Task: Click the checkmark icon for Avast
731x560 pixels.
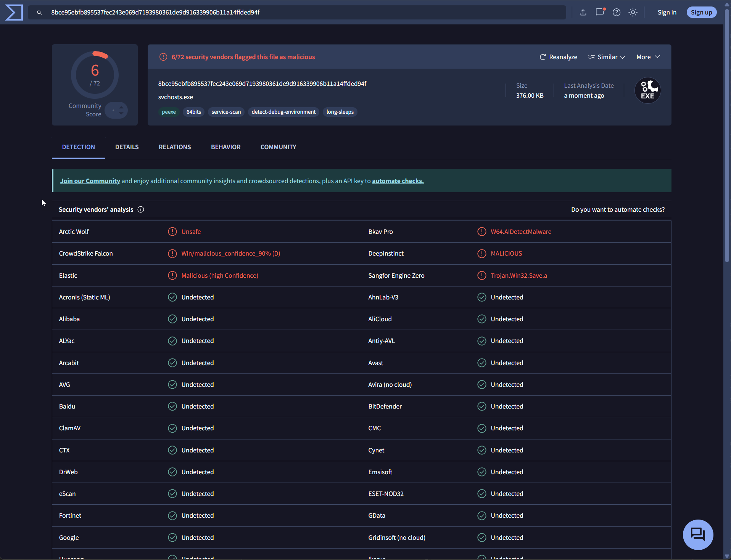Action: [482, 363]
